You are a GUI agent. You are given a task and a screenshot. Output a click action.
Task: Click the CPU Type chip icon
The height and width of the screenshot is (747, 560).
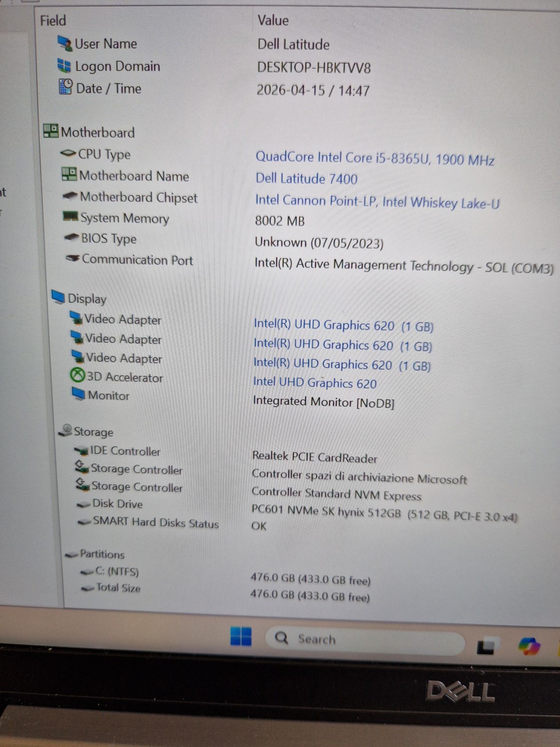(68, 153)
